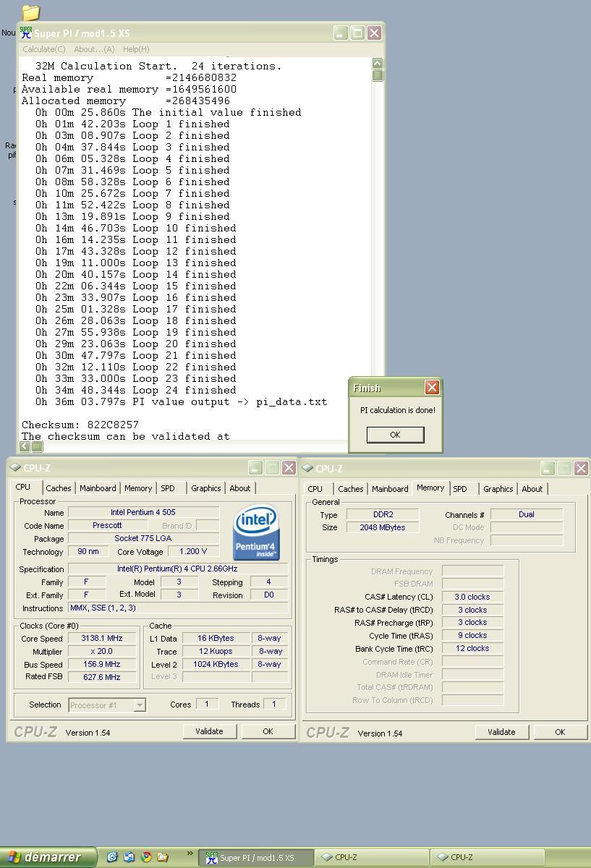Screen dimensions: 591x868
Task: Click the Loop 24 finished line
Action: [136, 390]
